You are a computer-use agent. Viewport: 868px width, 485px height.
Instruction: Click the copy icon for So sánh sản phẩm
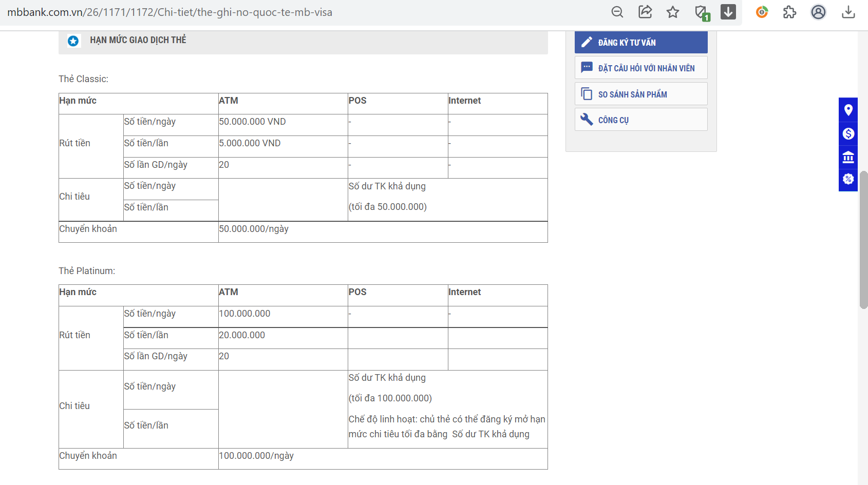(x=587, y=94)
